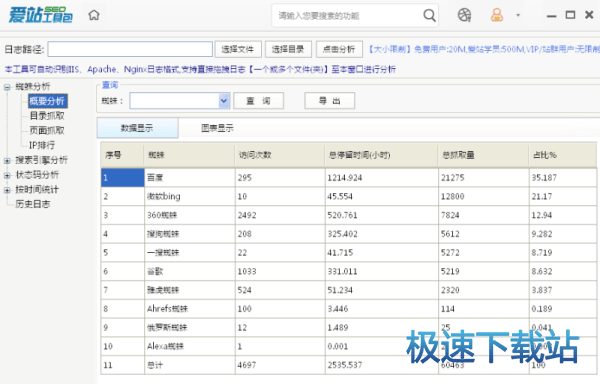Select IP排行 in the tree
Viewport: 600px width, 384px height.
(x=42, y=145)
